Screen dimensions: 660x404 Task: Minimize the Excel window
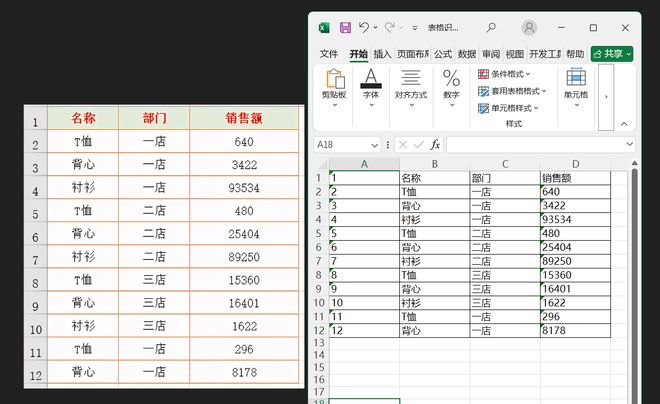561,28
